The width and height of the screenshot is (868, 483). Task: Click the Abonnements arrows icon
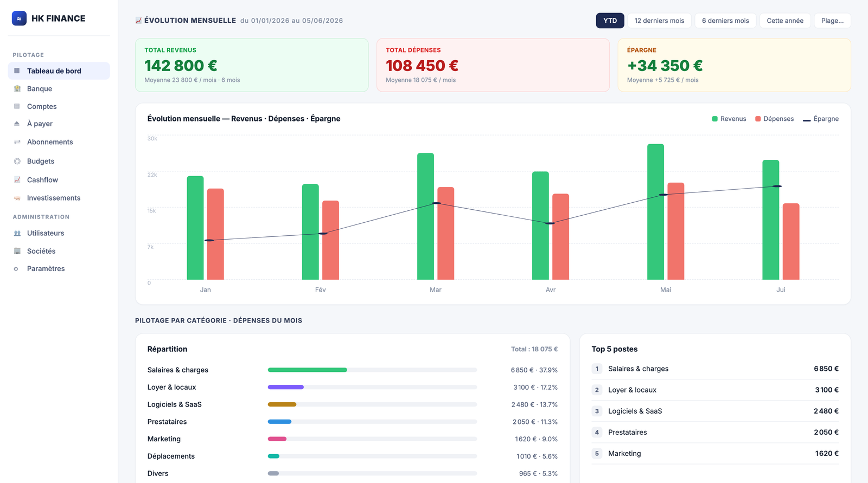[17, 142]
